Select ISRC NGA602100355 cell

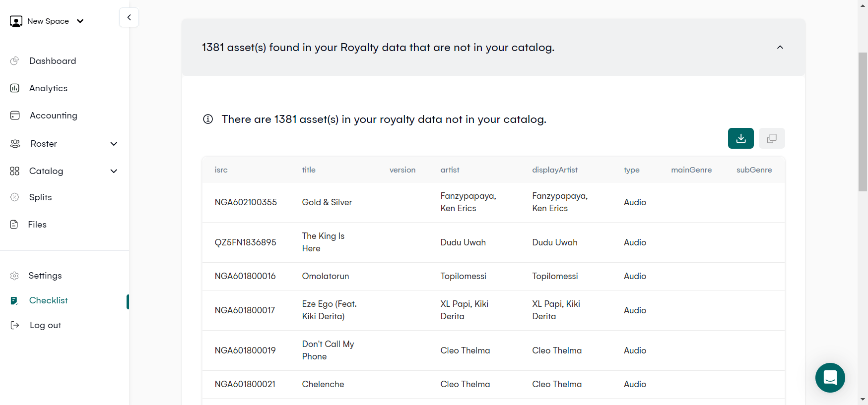click(x=246, y=202)
